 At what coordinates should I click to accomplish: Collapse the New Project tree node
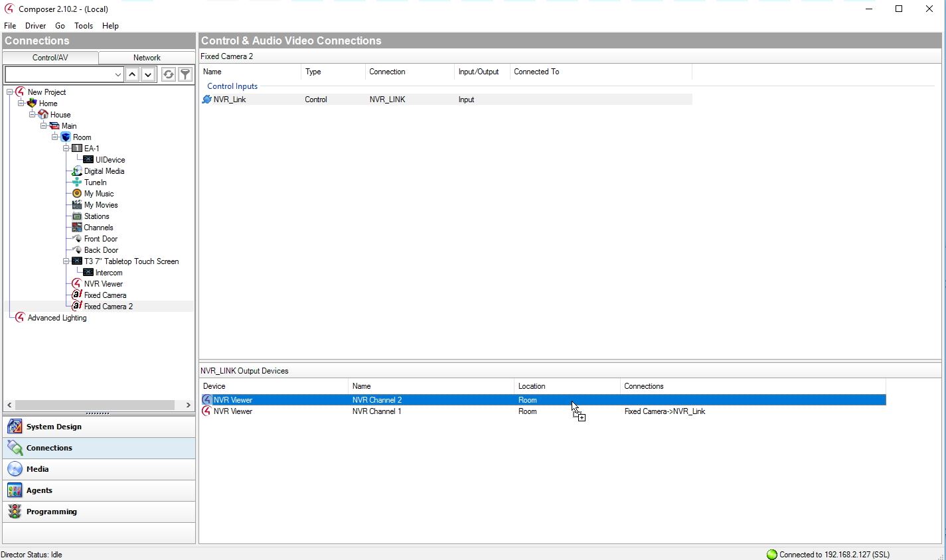tap(10, 92)
